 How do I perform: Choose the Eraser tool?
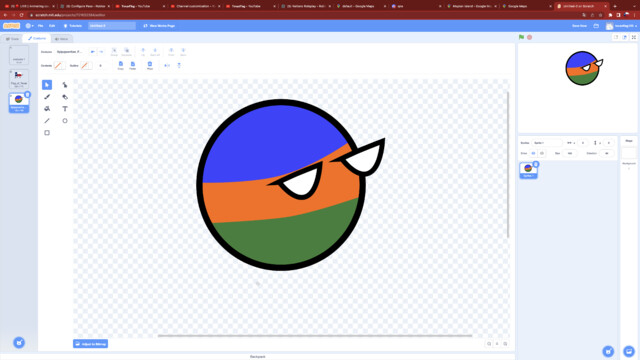(x=64, y=97)
